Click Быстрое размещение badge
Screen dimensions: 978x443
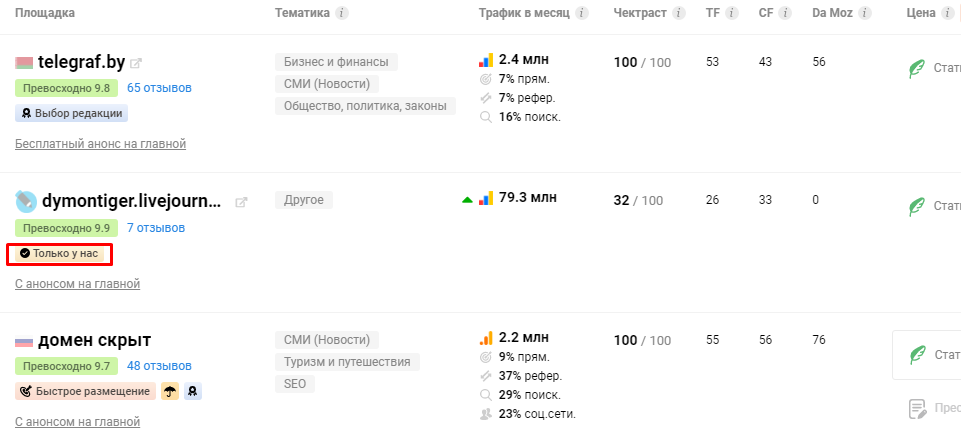click(x=85, y=392)
